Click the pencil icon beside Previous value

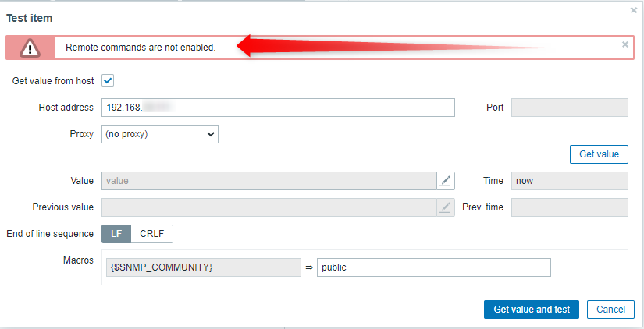pos(445,207)
